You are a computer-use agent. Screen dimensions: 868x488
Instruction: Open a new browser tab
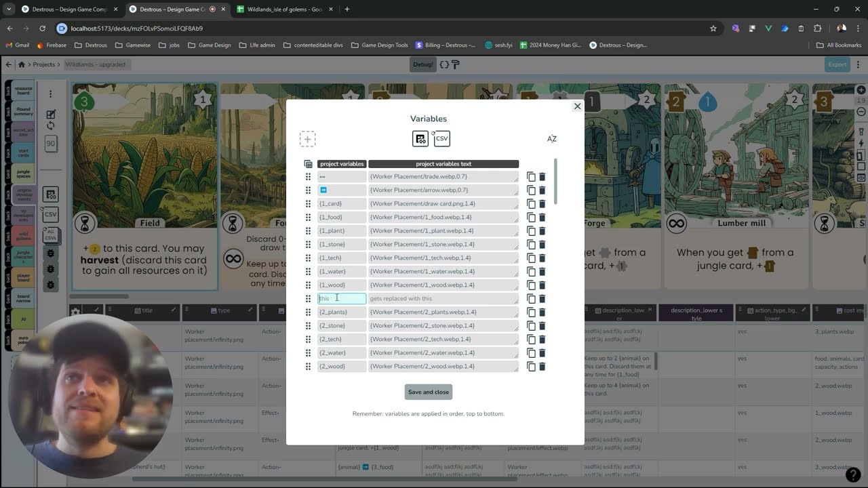coord(347,9)
